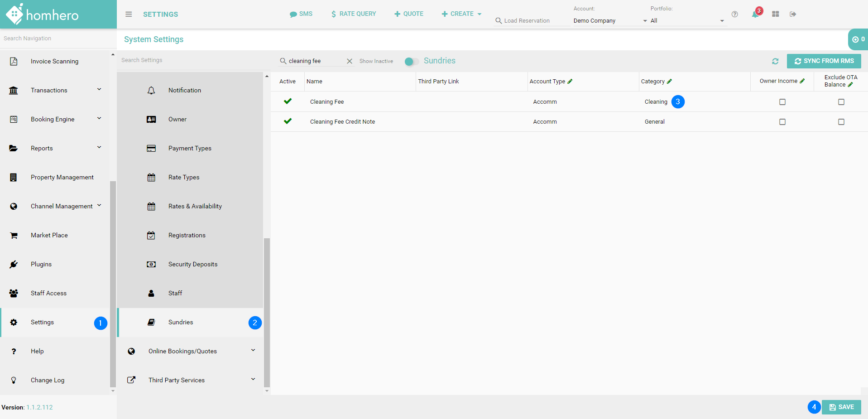Check Owner Income for Cleaning Fee row
This screenshot has width=868, height=419.
coord(782,102)
